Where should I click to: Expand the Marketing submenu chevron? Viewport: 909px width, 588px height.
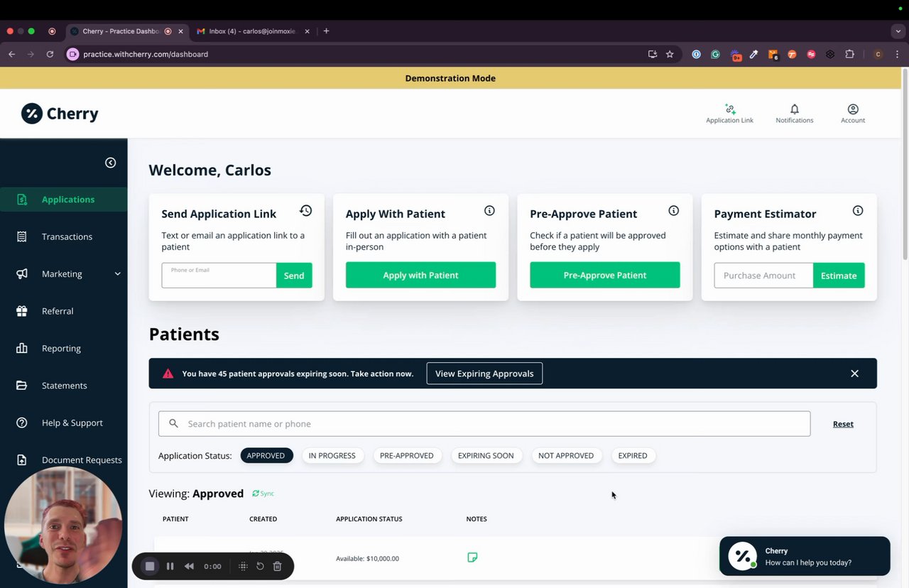pyautogui.click(x=118, y=274)
